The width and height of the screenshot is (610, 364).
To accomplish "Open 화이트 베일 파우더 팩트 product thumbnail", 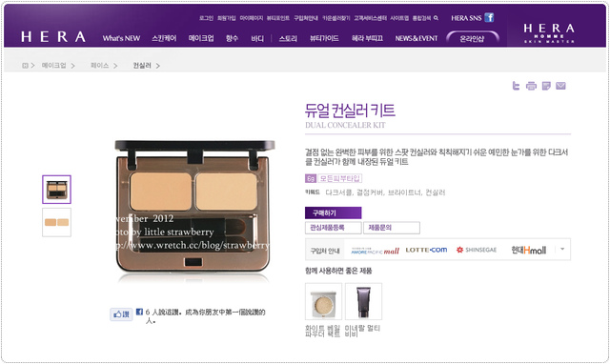I will pyautogui.click(x=323, y=301).
